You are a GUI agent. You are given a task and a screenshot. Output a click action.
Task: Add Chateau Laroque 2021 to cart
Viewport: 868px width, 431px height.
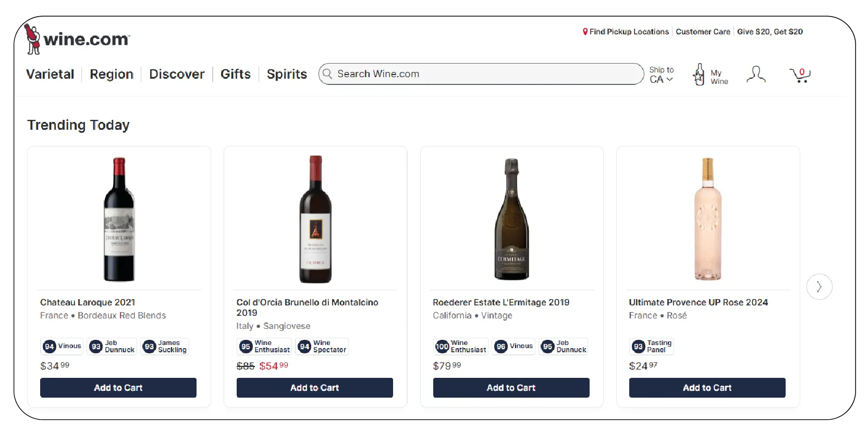(x=118, y=388)
